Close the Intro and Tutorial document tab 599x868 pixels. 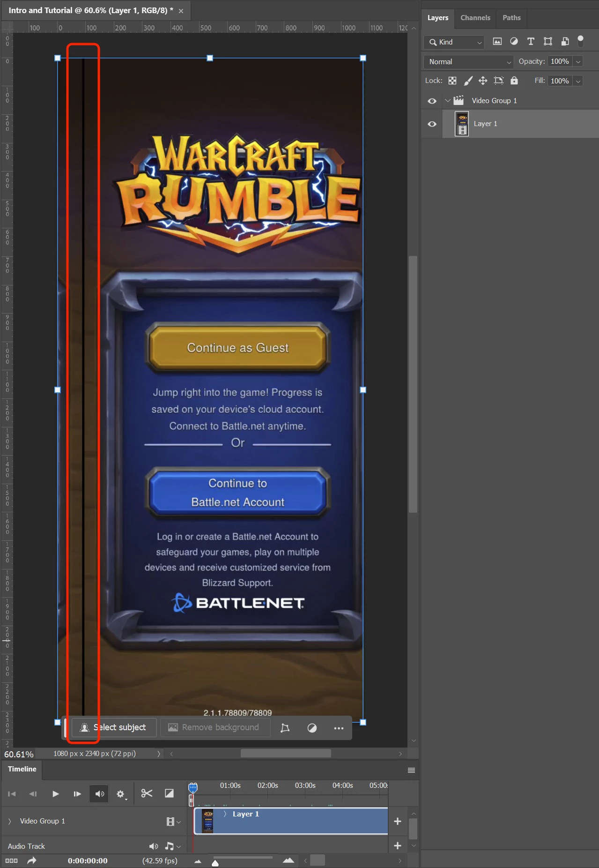pyautogui.click(x=181, y=11)
